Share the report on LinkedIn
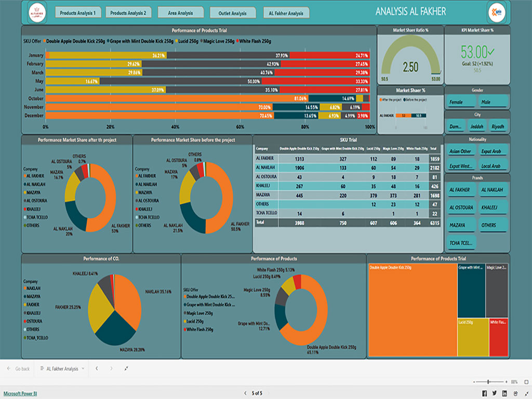Image resolution: width=532 pixels, height=399 pixels. pos(504,393)
